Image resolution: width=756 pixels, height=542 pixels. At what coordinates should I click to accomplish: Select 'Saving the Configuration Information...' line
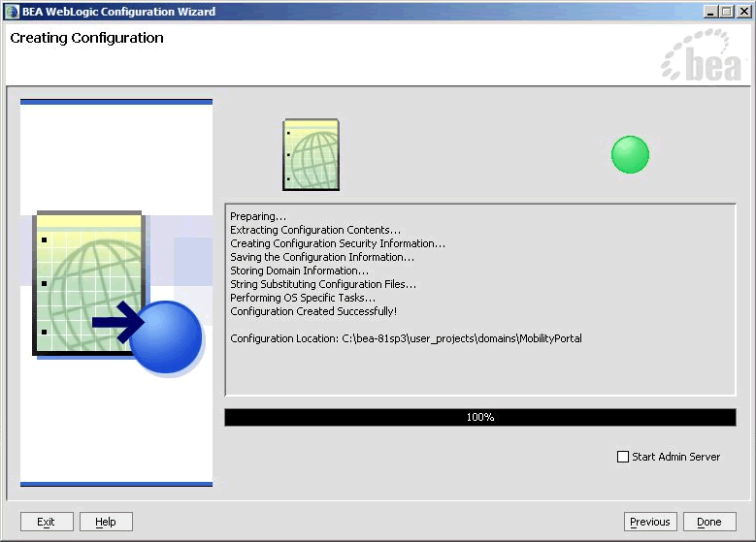(322, 257)
